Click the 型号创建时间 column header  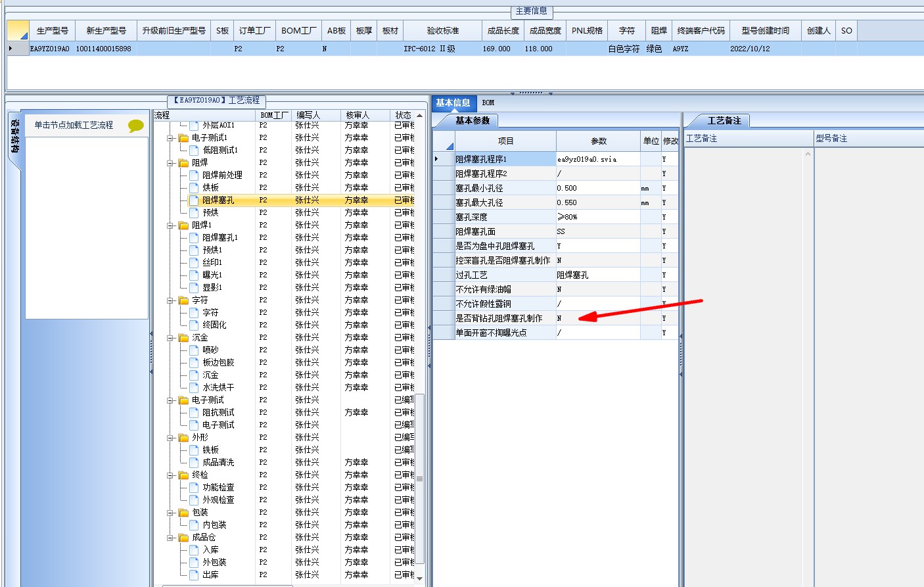(766, 31)
